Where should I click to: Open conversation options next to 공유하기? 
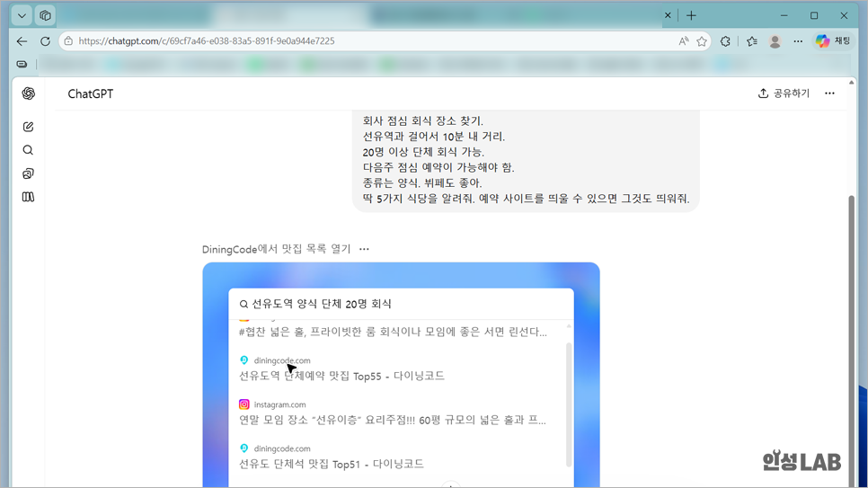coord(829,93)
